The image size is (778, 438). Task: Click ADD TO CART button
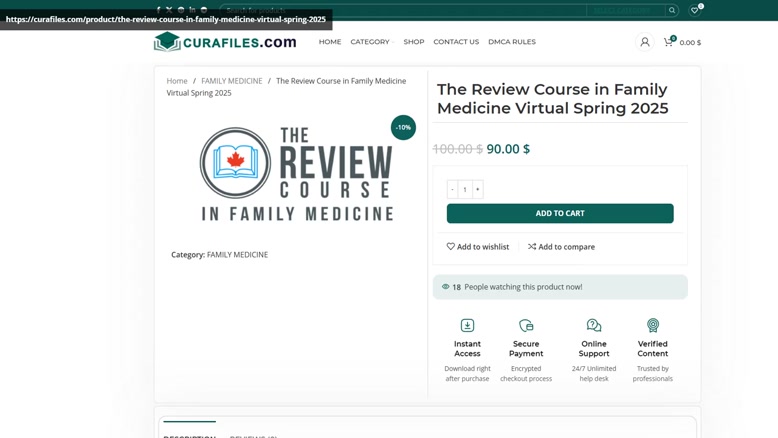click(x=560, y=213)
